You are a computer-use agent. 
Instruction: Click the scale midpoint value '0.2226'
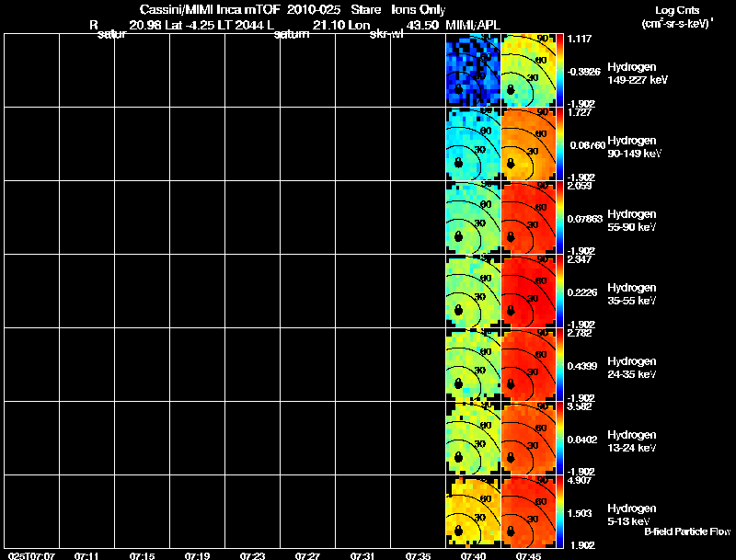tap(582, 292)
